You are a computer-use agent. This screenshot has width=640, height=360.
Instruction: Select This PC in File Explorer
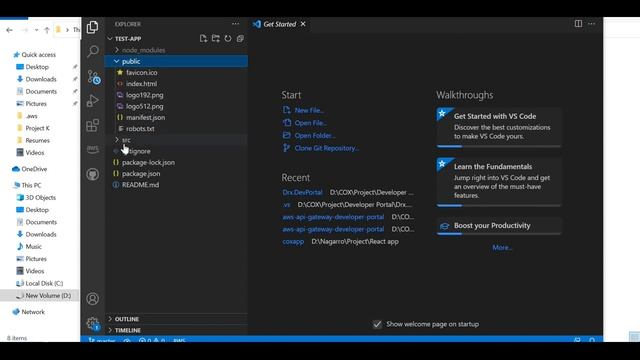click(x=31, y=185)
